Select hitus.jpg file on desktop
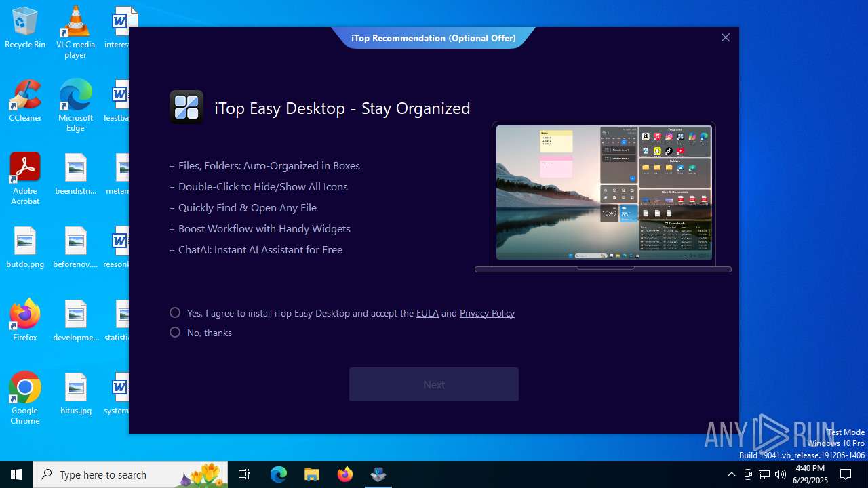Viewport: 868px width, 488px height. click(75, 394)
